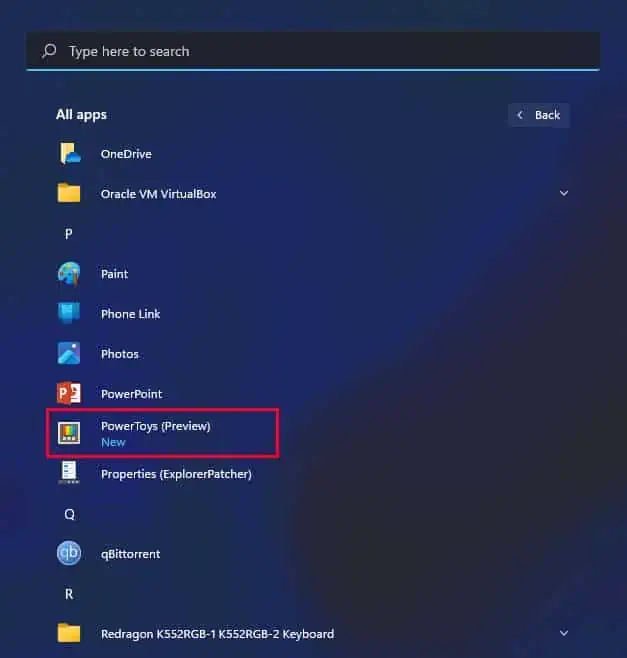Click the Redragon Keyboard folder icon
This screenshot has width=627, height=658.
[69, 633]
